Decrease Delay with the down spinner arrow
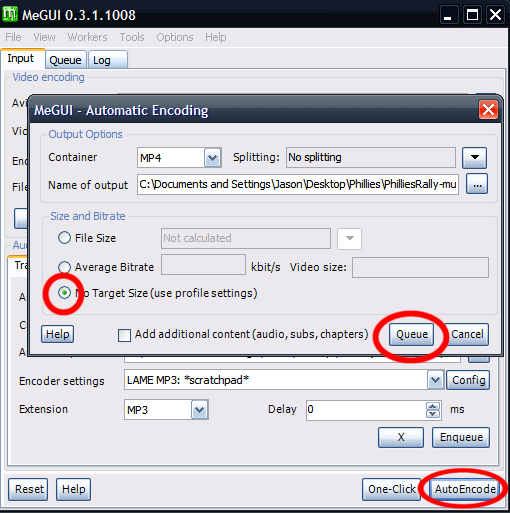 coord(433,414)
